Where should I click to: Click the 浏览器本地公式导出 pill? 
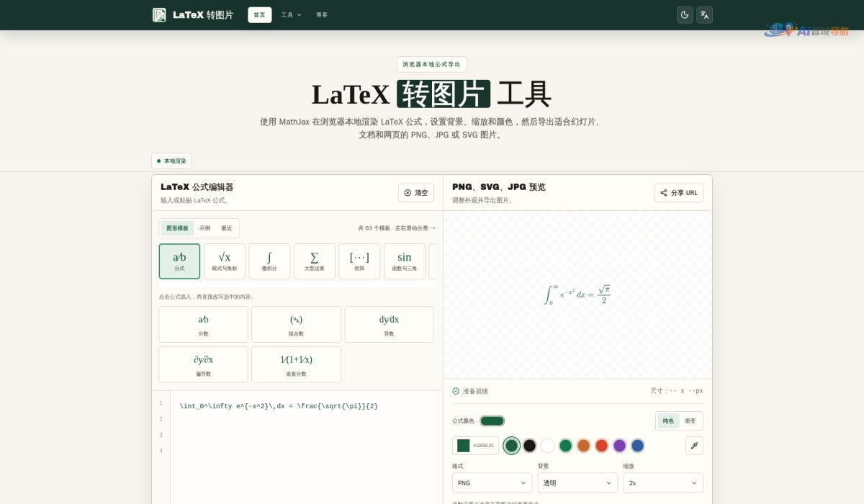[431, 64]
